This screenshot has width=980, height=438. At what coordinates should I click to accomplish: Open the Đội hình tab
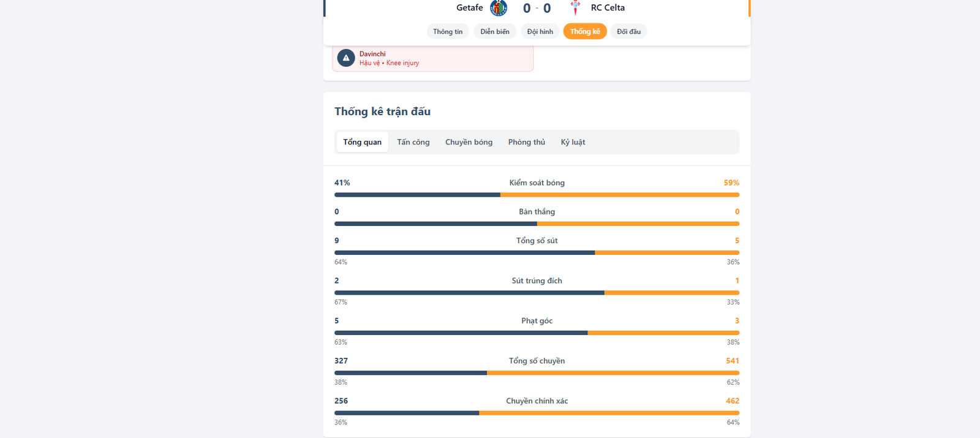pyautogui.click(x=540, y=32)
